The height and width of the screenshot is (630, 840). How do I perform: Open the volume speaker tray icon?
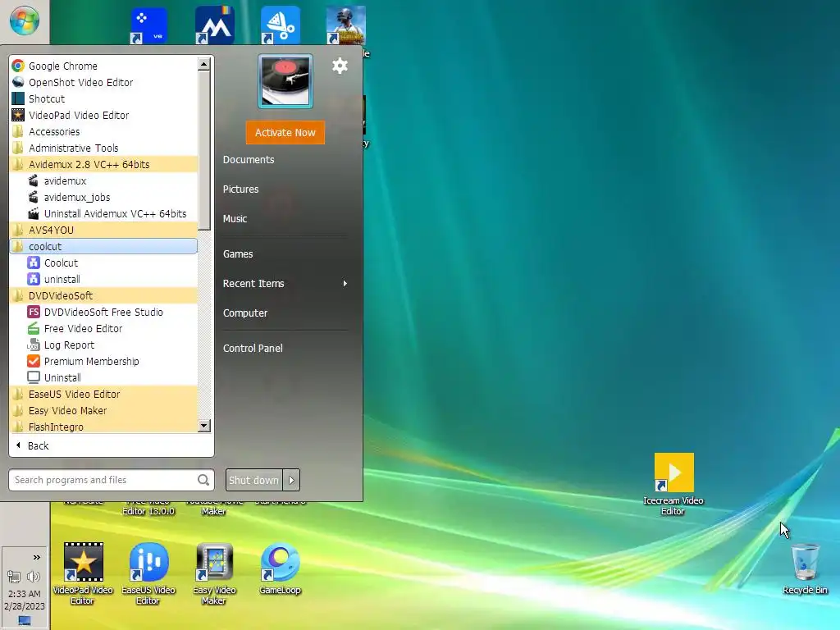[33, 577]
